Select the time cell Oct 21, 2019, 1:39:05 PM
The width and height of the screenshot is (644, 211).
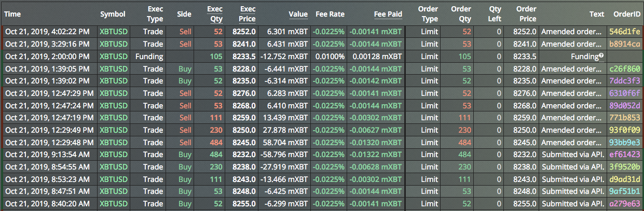(x=47, y=68)
